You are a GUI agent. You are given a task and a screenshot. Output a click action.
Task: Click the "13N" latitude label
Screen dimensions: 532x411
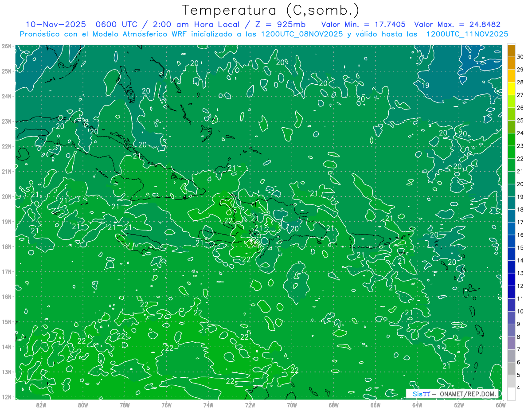pos(6,372)
